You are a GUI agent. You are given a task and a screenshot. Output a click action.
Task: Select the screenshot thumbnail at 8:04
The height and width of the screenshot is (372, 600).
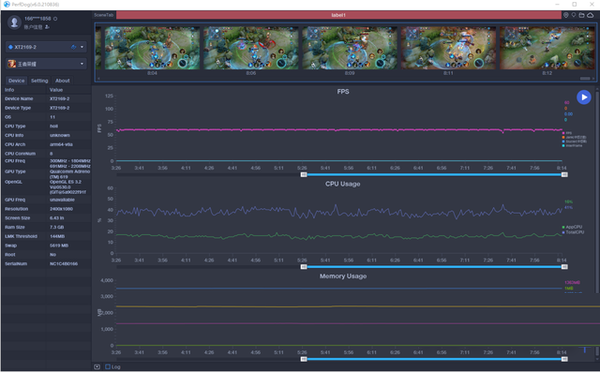[x=152, y=48]
